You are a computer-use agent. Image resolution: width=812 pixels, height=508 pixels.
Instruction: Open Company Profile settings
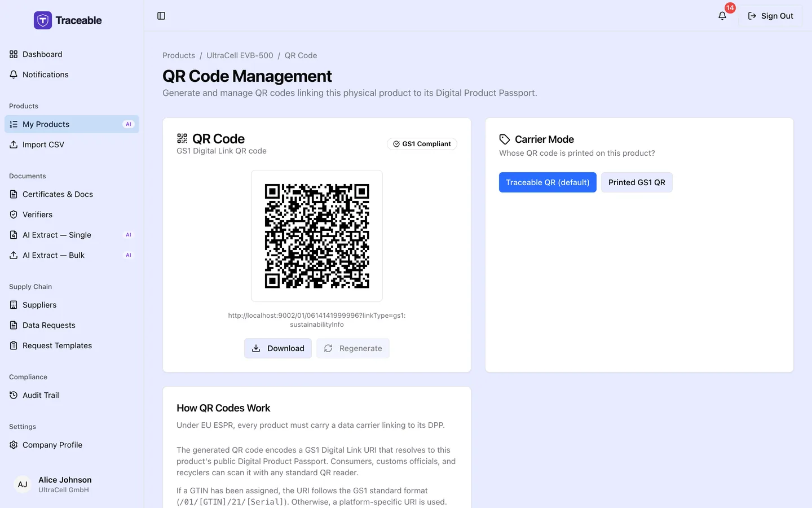[x=72, y=445]
